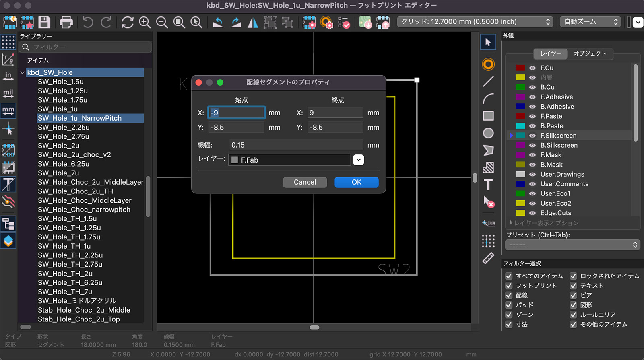Click the zoom in magnifier icon
Screen dimensions: 644x360
pyautogui.click(x=144, y=22)
